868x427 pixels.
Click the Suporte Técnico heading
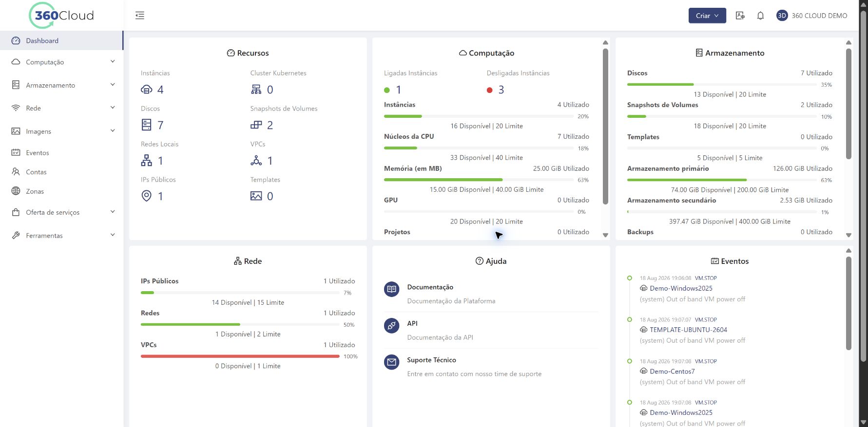(432, 360)
